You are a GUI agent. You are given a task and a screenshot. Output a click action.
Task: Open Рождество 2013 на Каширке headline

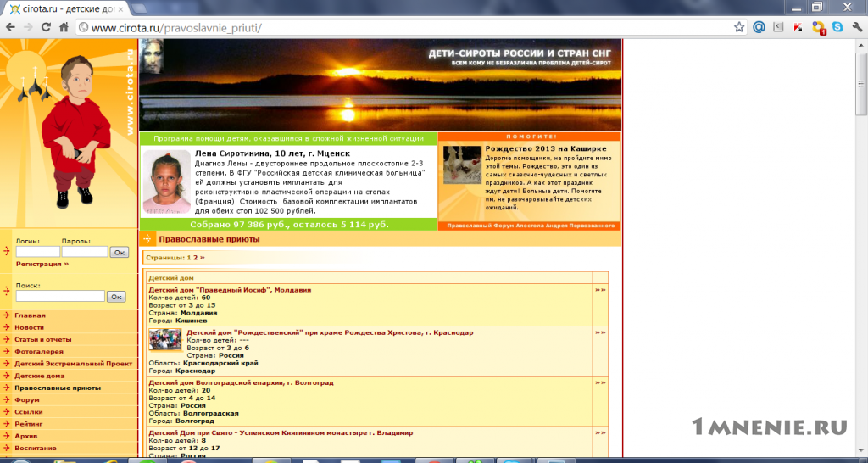(x=546, y=149)
